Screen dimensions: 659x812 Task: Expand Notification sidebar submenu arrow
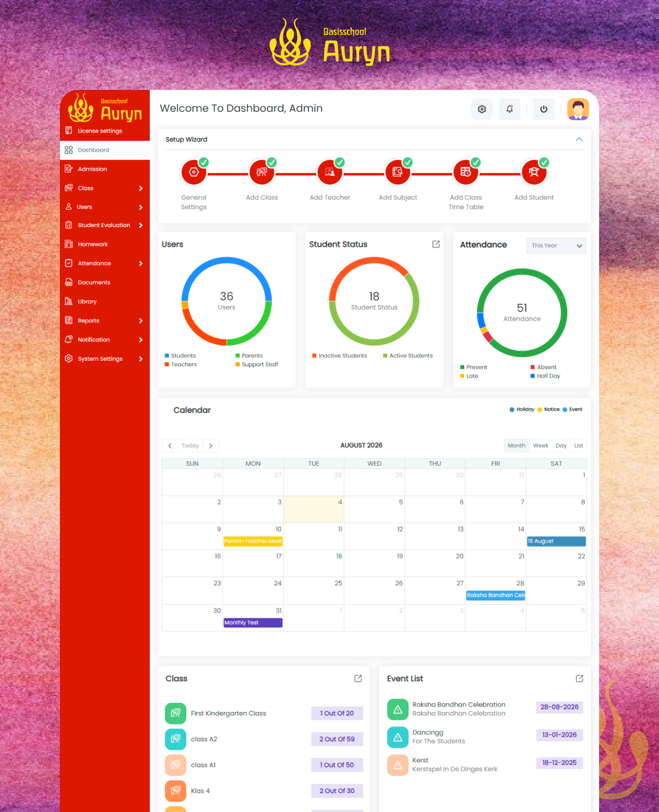click(x=141, y=340)
